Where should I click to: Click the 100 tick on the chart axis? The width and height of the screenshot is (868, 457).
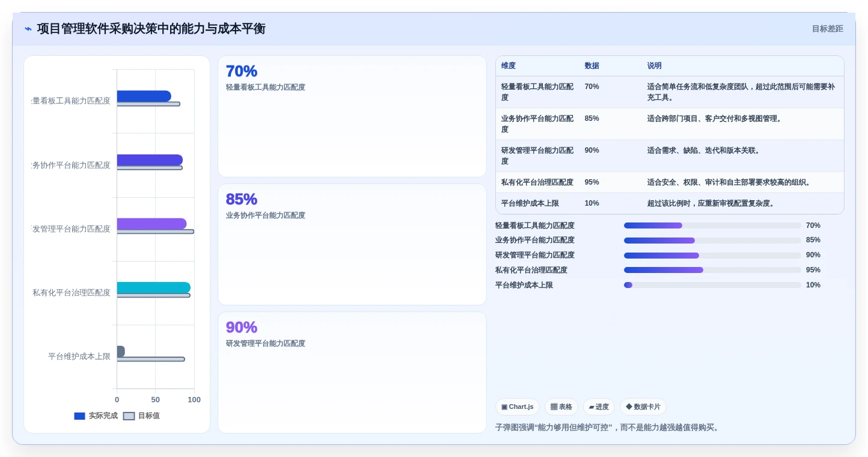tap(194, 400)
